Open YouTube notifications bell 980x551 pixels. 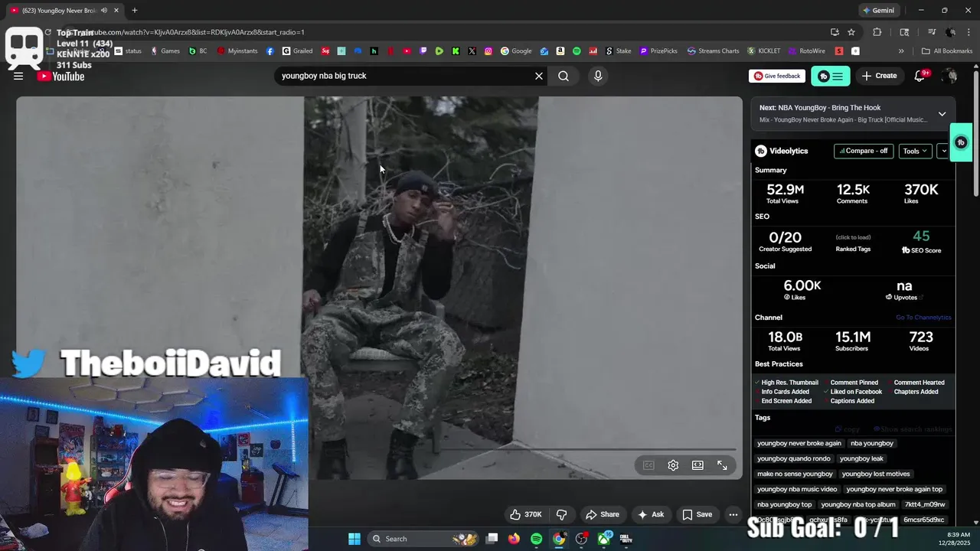coord(920,76)
